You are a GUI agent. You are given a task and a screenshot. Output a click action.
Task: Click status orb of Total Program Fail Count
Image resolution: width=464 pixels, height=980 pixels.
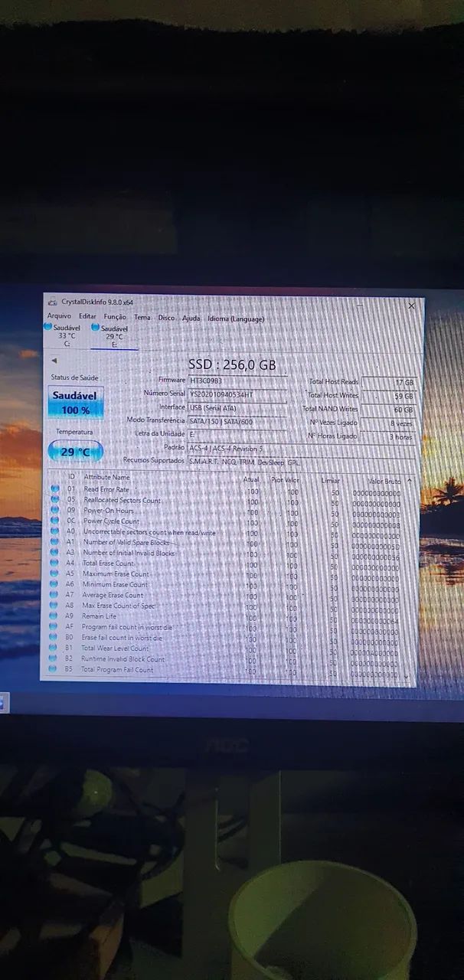point(54,669)
